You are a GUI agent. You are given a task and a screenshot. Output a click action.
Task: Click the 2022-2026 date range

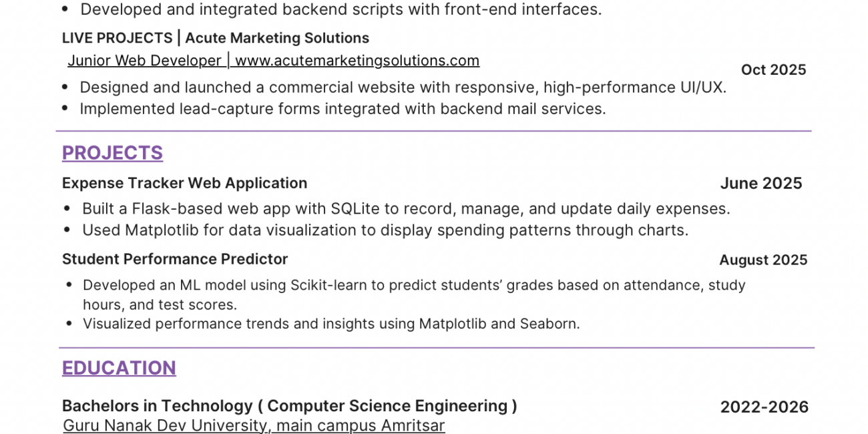pos(764,407)
